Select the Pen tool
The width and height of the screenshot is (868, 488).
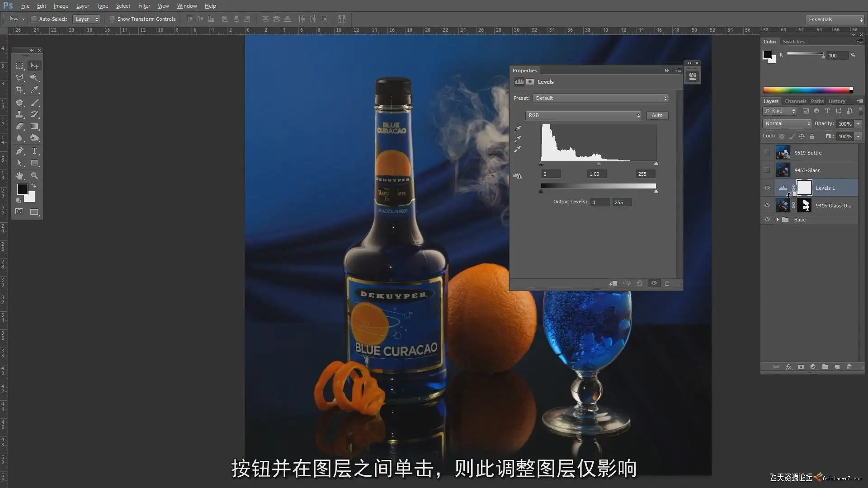coord(19,151)
